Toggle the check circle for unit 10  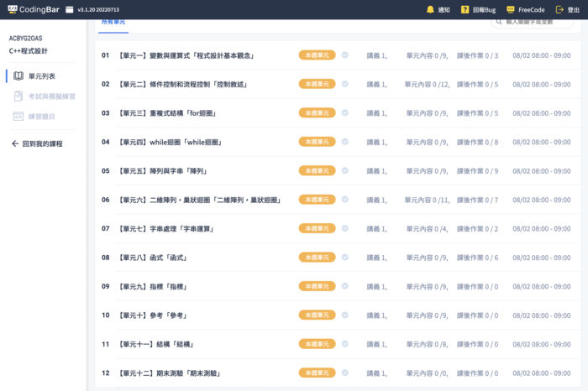[344, 315]
